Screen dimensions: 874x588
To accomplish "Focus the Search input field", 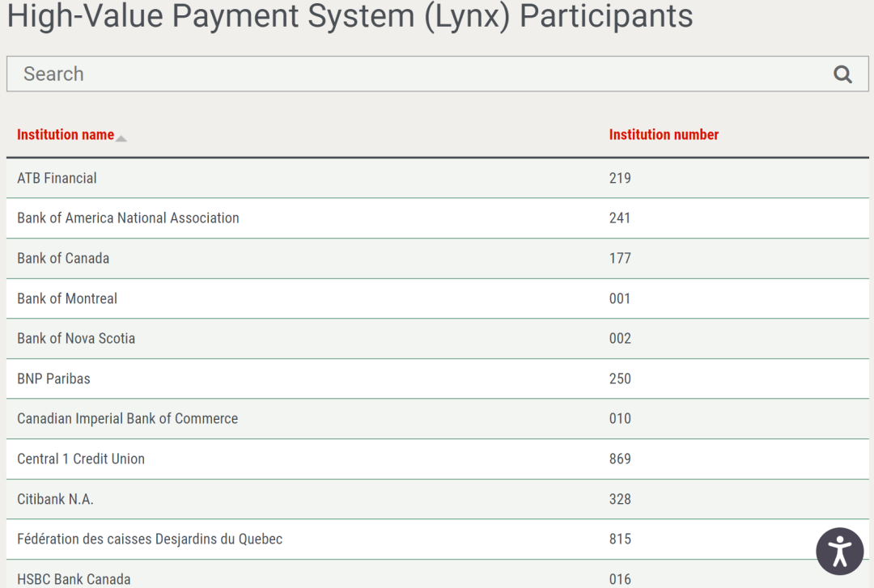I will (x=438, y=74).
